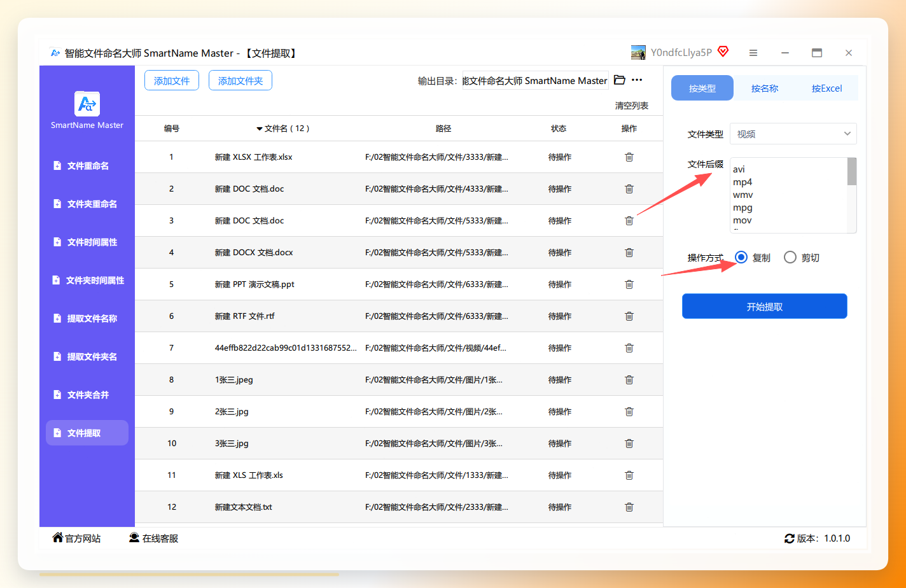Viewport: 906px width, 588px height.
Task: Sort list by 文件名 column header
Action: [x=283, y=129]
